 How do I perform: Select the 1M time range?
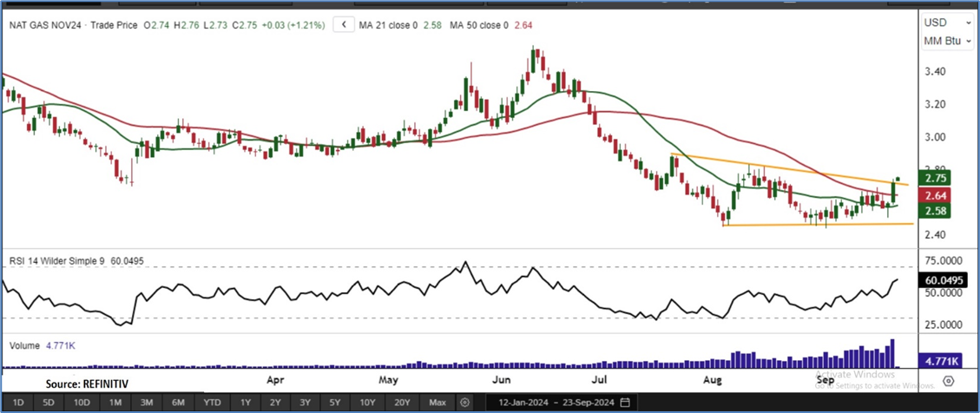115,402
